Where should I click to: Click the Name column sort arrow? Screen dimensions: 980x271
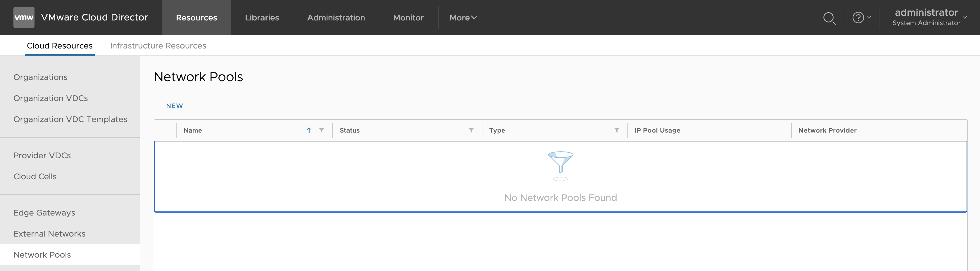tap(309, 130)
